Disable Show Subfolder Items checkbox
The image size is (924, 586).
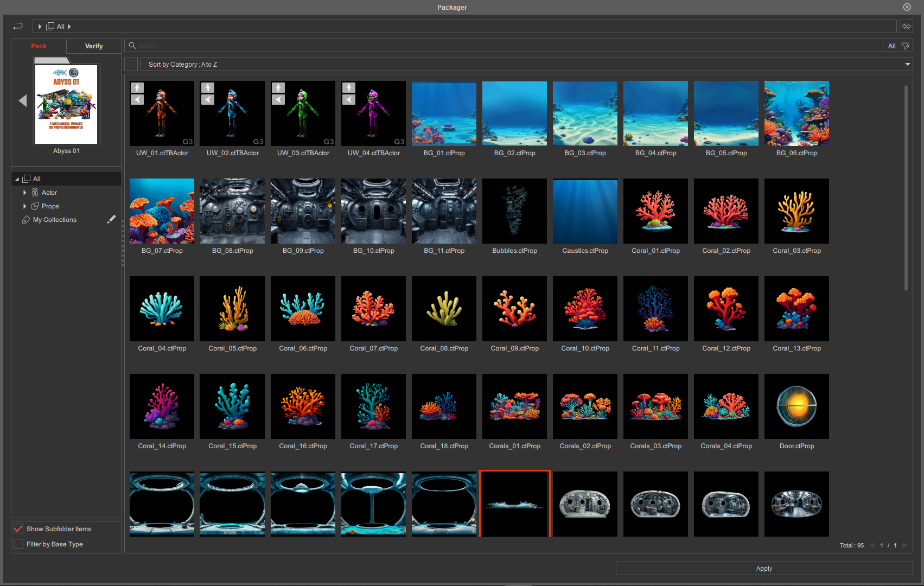coord(18,528)
